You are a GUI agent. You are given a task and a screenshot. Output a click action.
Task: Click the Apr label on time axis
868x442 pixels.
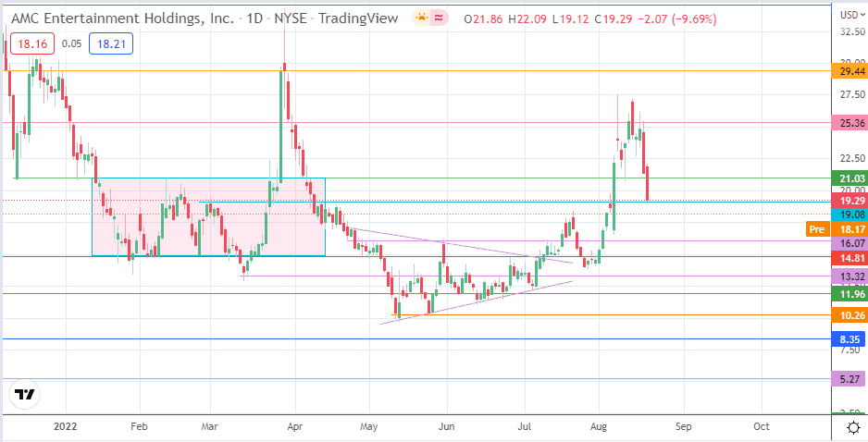[x=295, y=427]
